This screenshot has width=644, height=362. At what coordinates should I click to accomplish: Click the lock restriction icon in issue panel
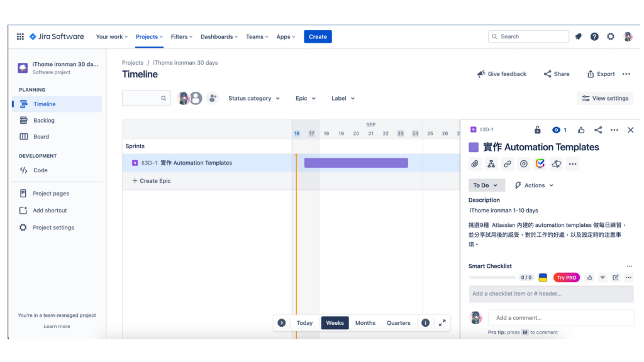tap(537, 129)
